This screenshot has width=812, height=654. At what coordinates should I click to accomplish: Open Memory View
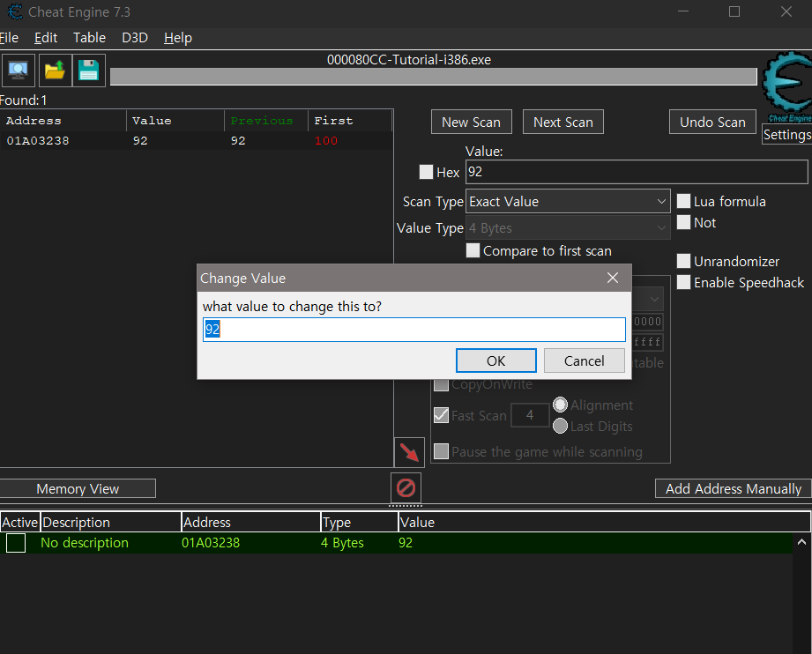click(x=78, y=489)
